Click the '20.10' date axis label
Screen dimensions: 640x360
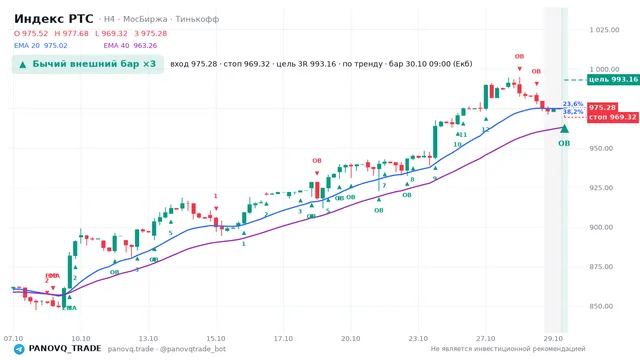click(351, 339)
